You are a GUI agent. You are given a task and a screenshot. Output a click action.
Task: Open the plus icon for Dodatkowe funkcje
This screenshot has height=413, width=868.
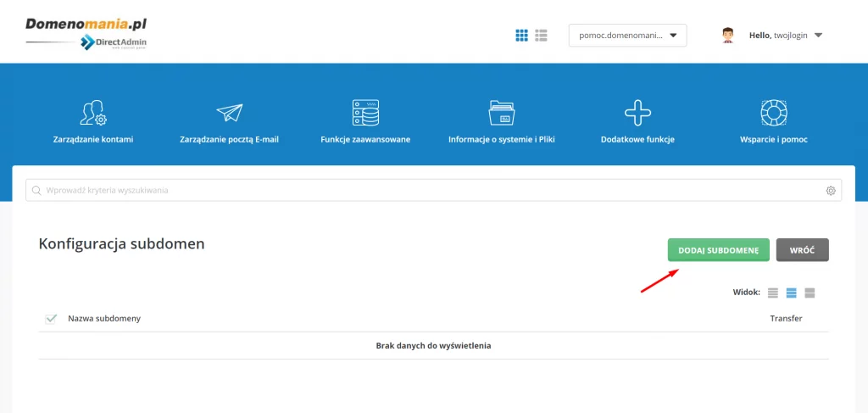coord(637,112)
